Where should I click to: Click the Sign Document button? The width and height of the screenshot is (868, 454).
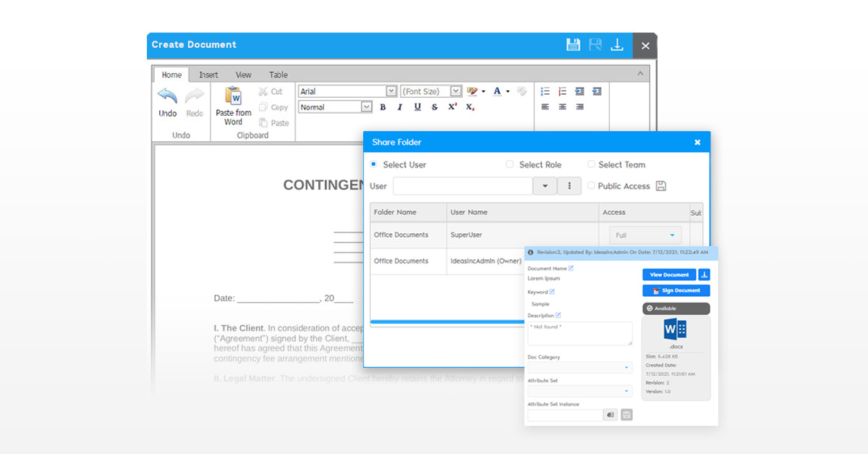tap(676, 290)
